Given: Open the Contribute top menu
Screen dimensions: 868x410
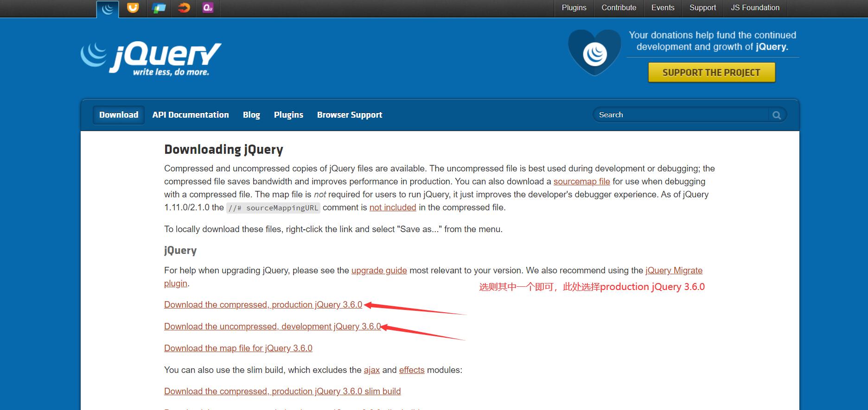Looking at the screenshot, I should pyautogui.click(x=619, y=8).
